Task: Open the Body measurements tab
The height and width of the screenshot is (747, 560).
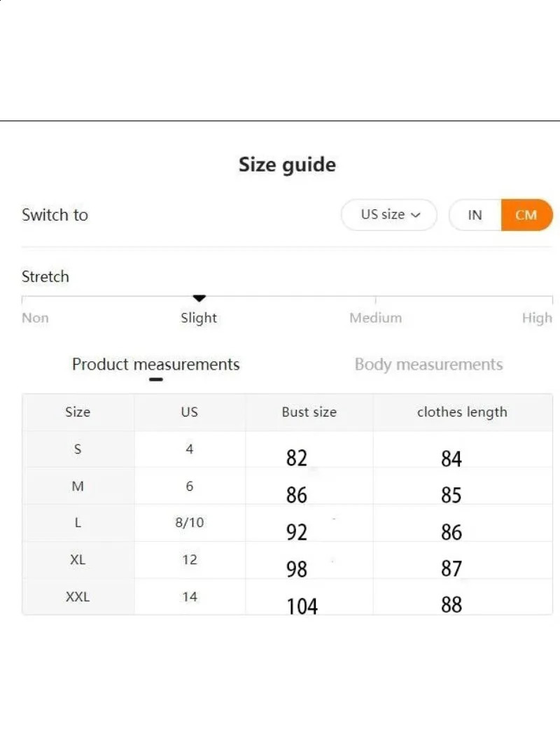Action: [428, 364]
